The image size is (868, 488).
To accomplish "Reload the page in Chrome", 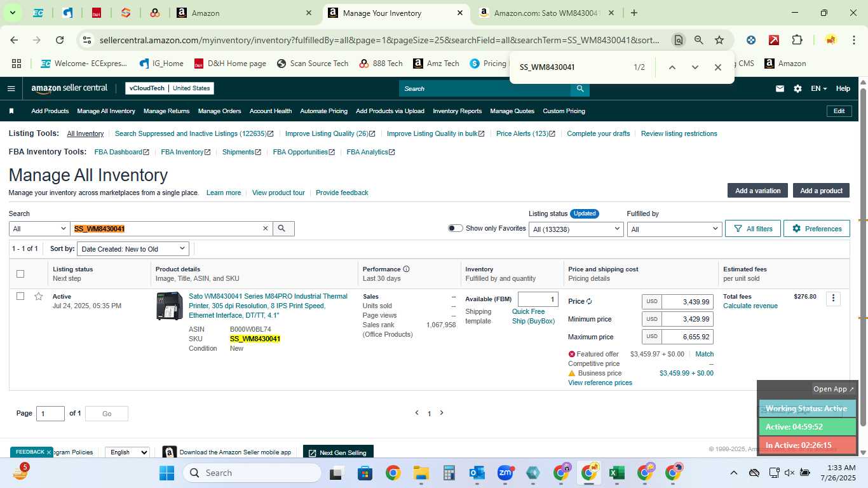I will (60, 40).
